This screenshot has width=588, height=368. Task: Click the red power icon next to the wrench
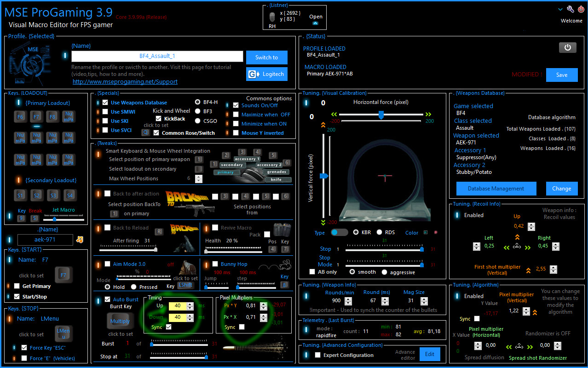click(x=581, y=9)
